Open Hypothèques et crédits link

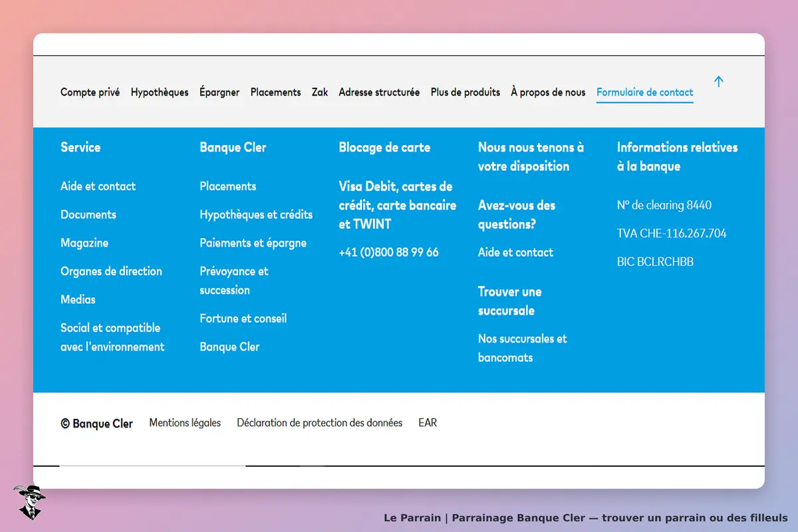[x=256, y=214]
